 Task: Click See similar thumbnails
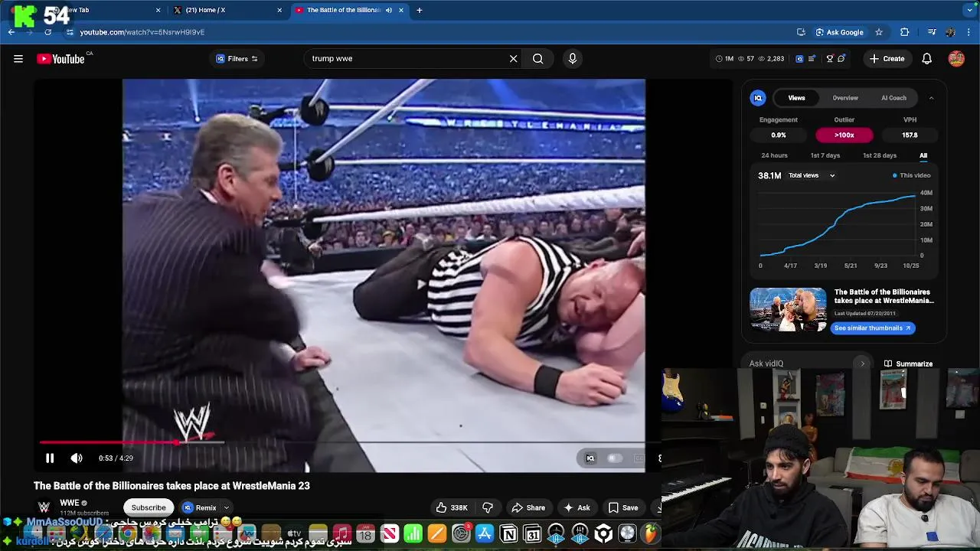point(873,328)
